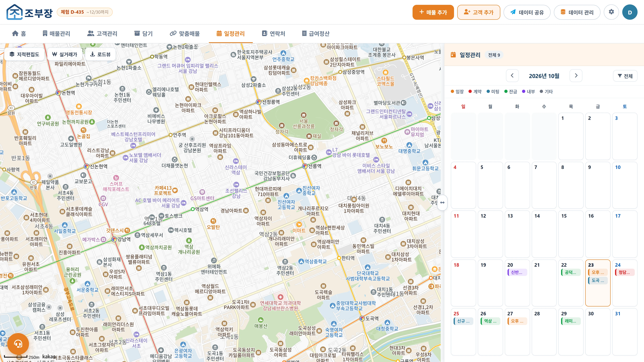Open user profile avatar D
Image resolution: width=644 pixels, height=362 pixels.
click(630, 12)
